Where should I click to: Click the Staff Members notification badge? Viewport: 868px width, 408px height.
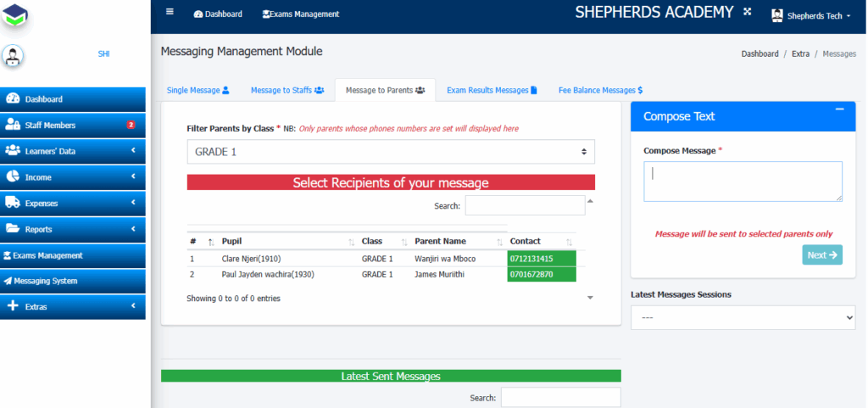(131, 125)
